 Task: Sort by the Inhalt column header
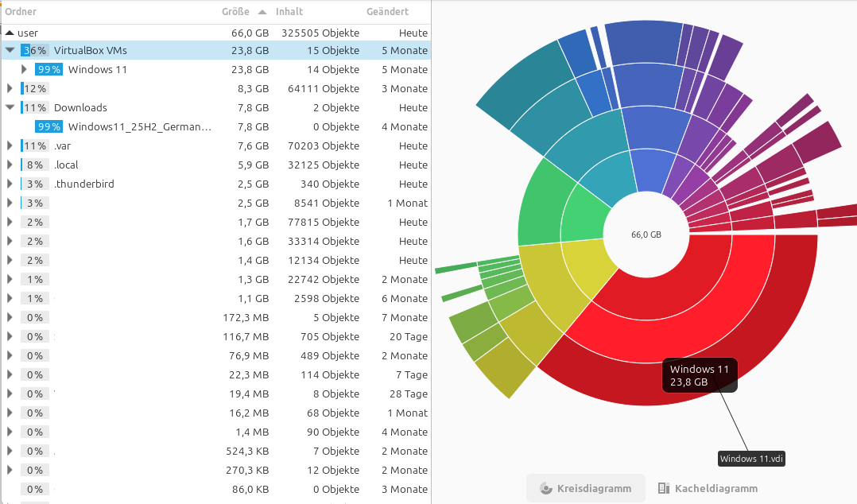tap(289, 11)
